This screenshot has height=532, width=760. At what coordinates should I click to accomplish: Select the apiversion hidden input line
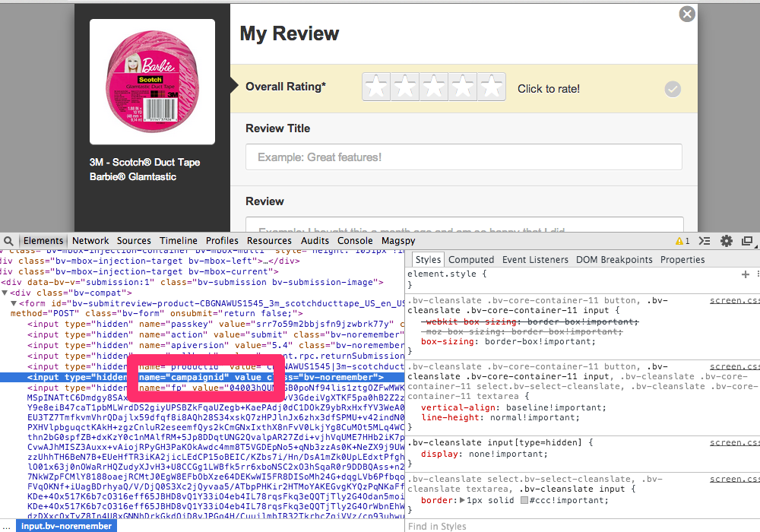pyautogui.click(x=216, y=346)
